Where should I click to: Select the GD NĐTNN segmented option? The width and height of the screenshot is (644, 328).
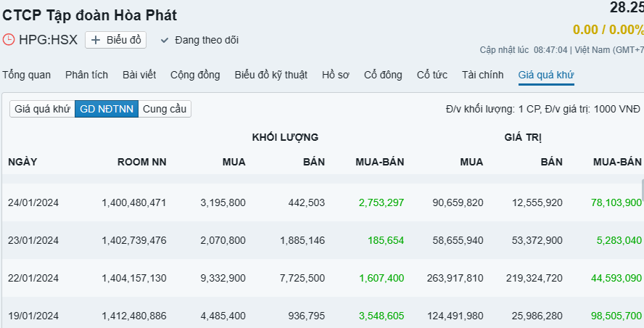107,109
